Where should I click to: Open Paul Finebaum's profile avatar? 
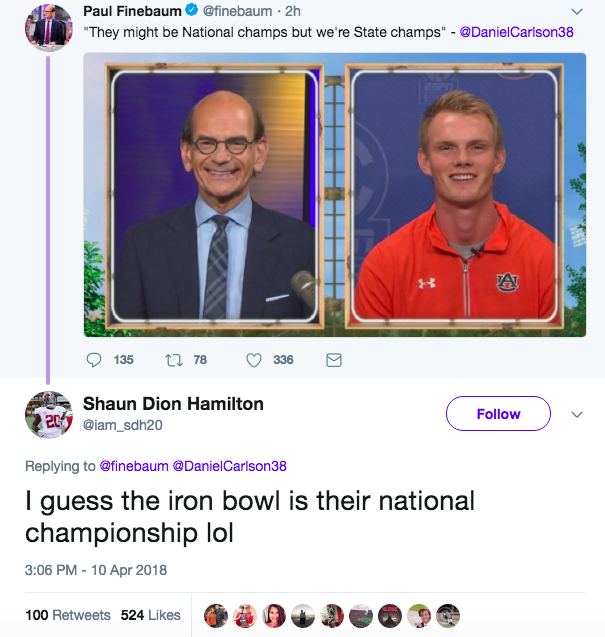pyautogui.click(x=49, y=28)
